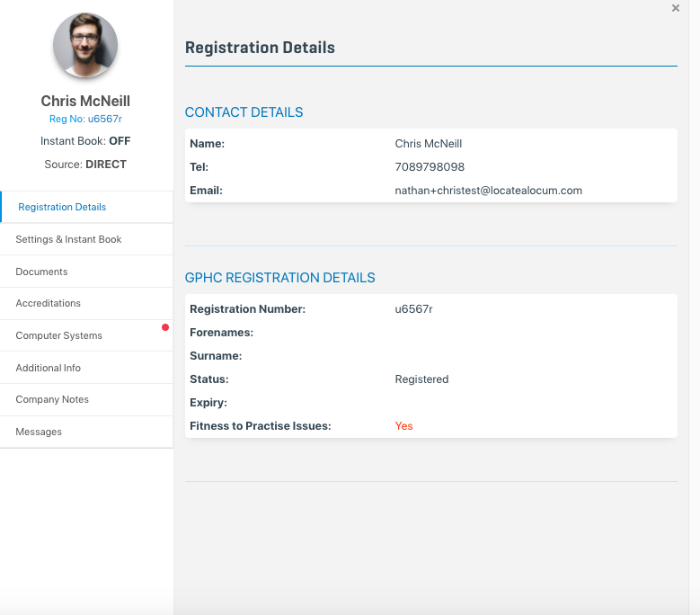Click the Instant Book OFF status text

[x=85, y=141]
